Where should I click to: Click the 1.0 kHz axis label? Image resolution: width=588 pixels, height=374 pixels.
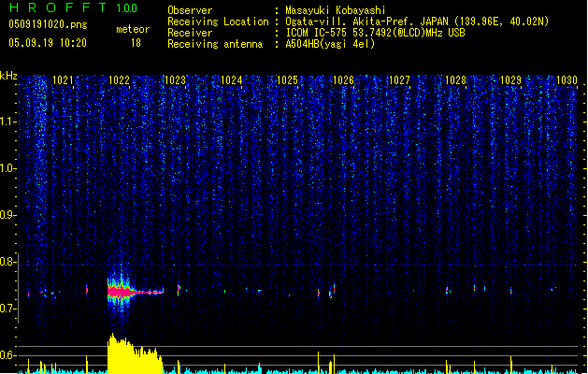[x=8, y=168]
